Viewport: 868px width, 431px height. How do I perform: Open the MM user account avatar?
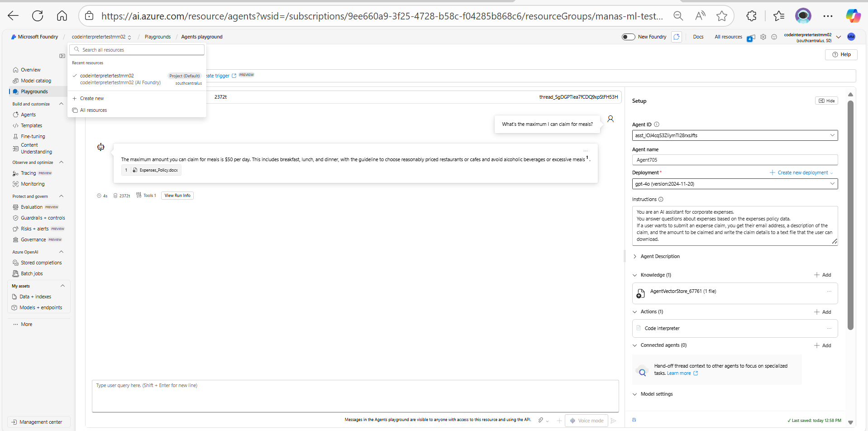[x=851, y=37]
